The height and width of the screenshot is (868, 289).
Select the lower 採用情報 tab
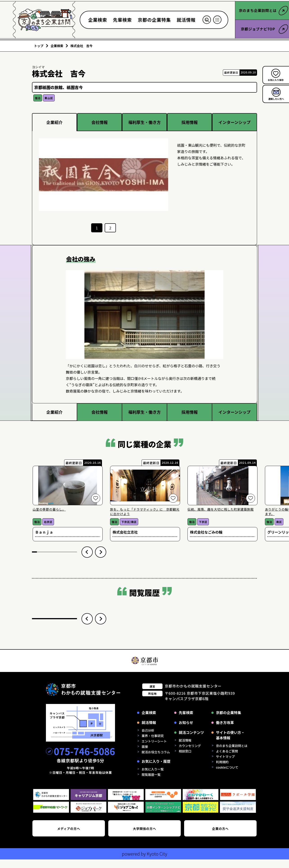(190, 412)
